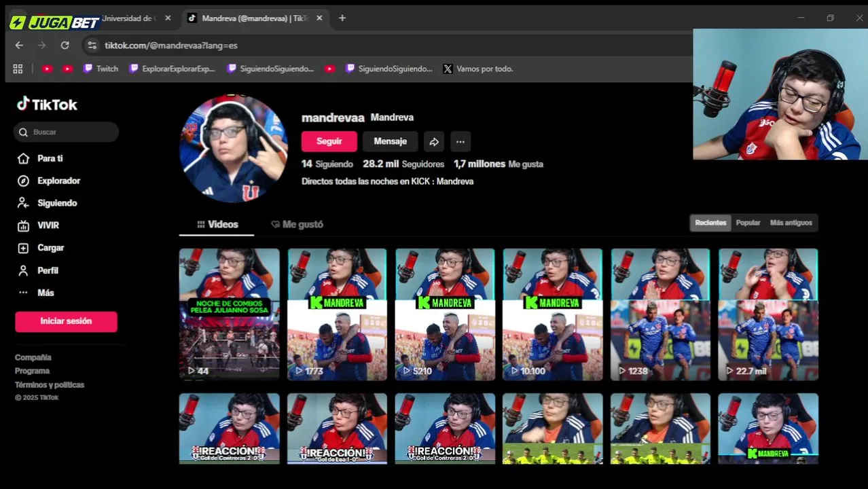
Task: Click the share arrow icon on profile
Action: (434, 141)
